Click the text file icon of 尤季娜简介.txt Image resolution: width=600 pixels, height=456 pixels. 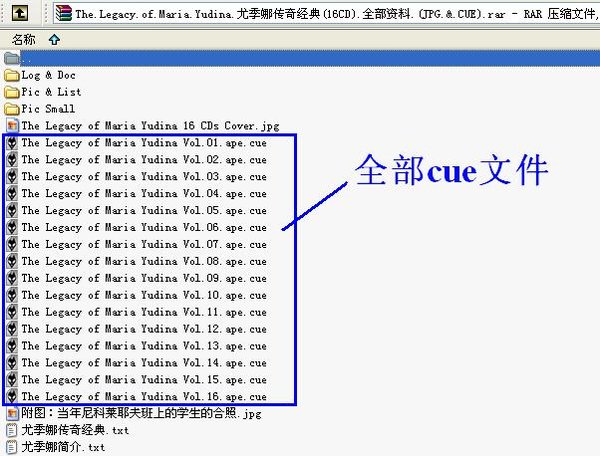tap(12, 447)
